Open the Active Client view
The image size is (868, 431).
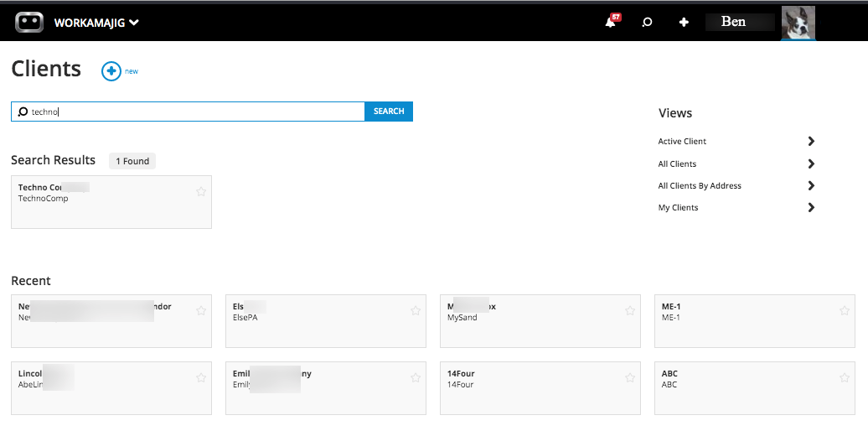point(682,141)
